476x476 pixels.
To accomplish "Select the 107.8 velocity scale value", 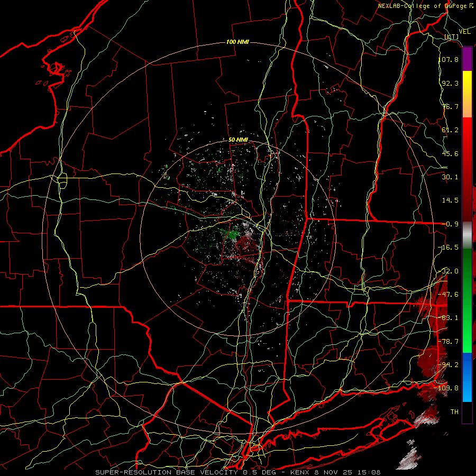I will point(448,59).
